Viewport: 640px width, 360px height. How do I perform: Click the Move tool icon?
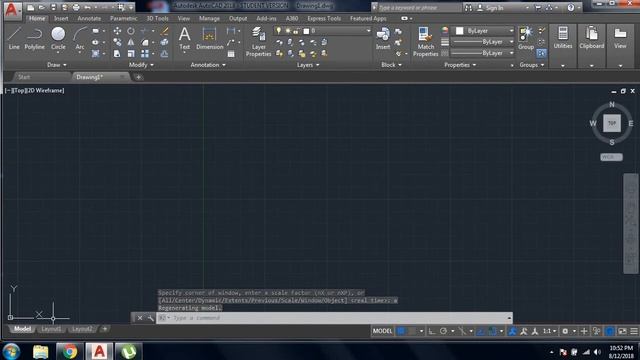point(117,31)
